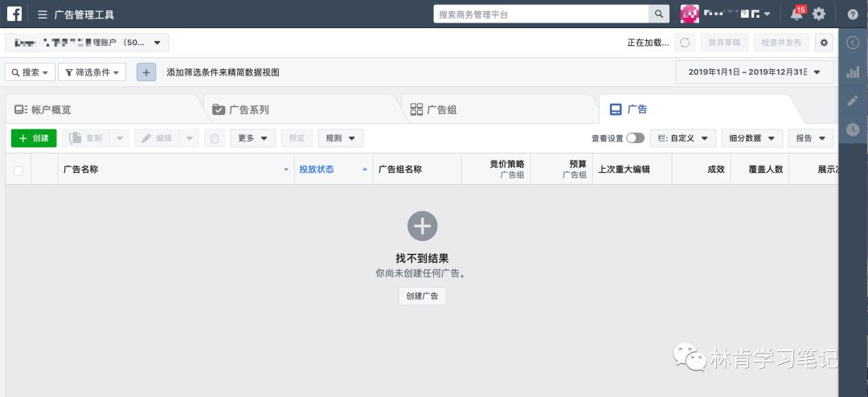The width and height of the screenshot is (868, 397).
Task: Click the 预算 column header
Action: (561, 170)
